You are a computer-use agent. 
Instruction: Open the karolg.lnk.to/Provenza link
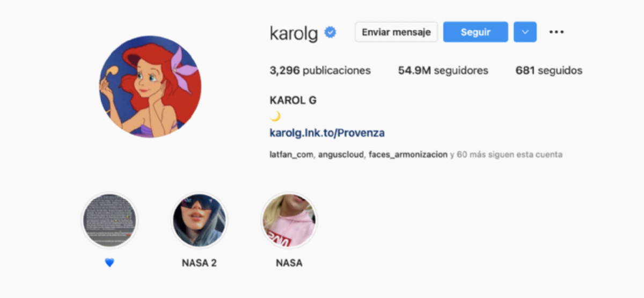[x=327, y=133]
